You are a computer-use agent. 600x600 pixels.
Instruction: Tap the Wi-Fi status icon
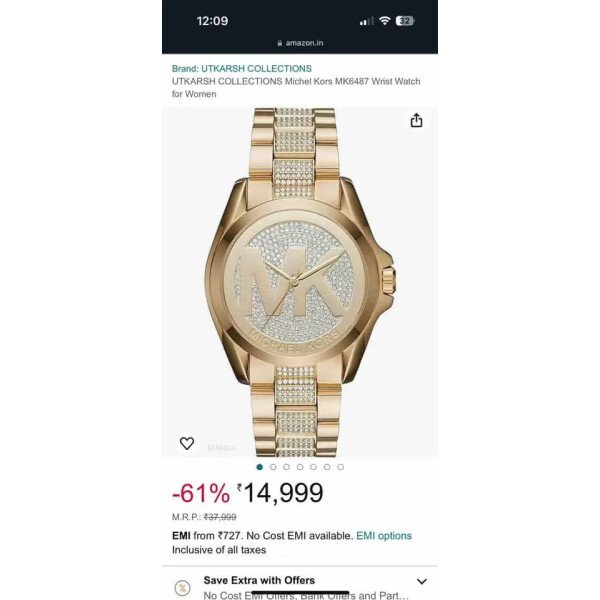click(384, 21)
